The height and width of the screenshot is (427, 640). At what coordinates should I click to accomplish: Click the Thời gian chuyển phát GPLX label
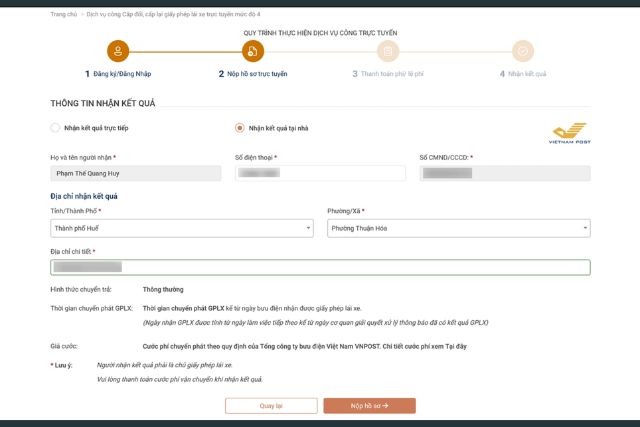click(x=91, y=308)
